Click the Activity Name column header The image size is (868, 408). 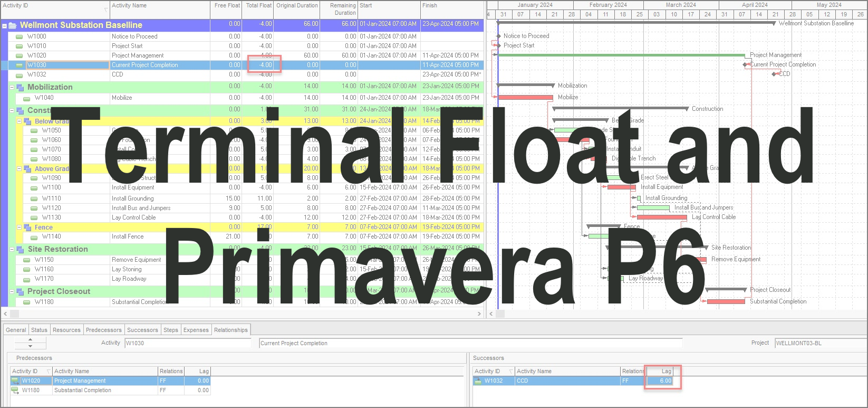(x=160, y=9)
